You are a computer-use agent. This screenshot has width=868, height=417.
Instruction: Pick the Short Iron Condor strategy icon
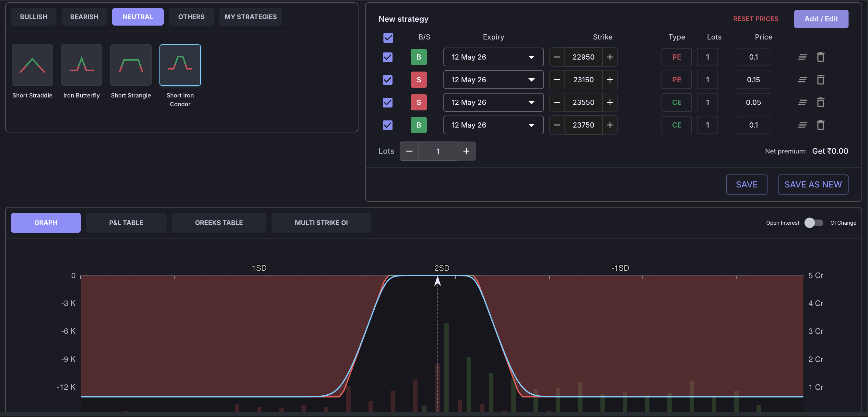180,65
